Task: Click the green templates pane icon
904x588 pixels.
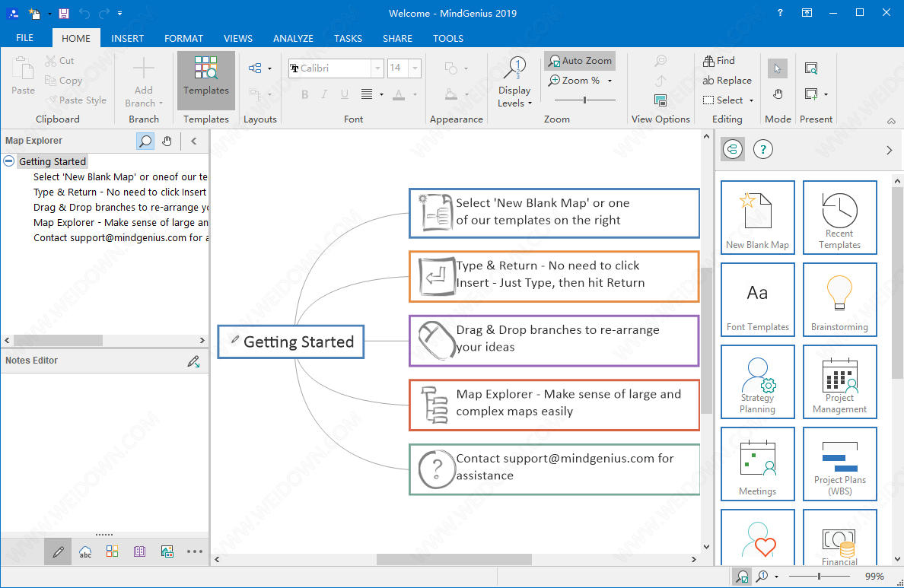Action: point(733,150)
